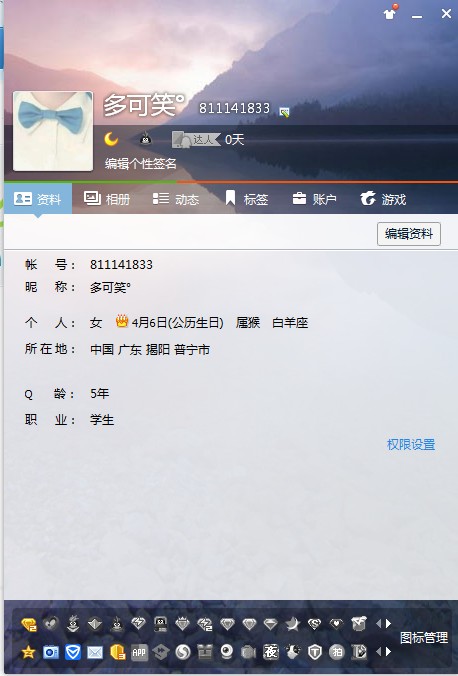Image resolution: width=458 pixels, height=676 pixels.
Task: Click the gold diamond VIP icon
Action: 29,624
